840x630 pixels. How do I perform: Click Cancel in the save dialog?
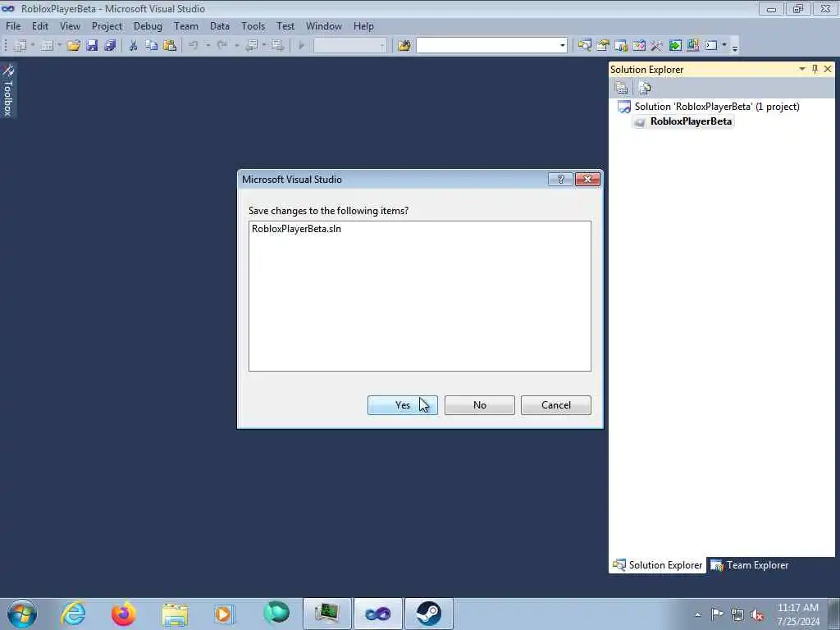[556, 405]
